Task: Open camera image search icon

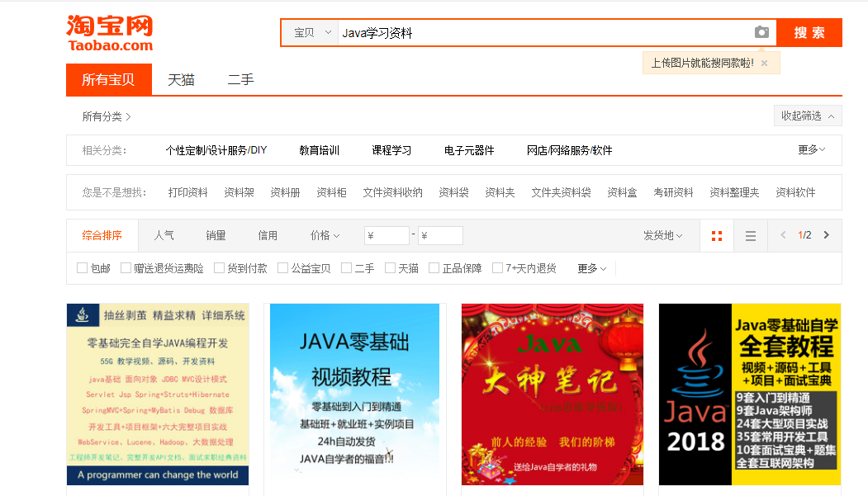Action: pyautogui.click(x=761, y=33)
